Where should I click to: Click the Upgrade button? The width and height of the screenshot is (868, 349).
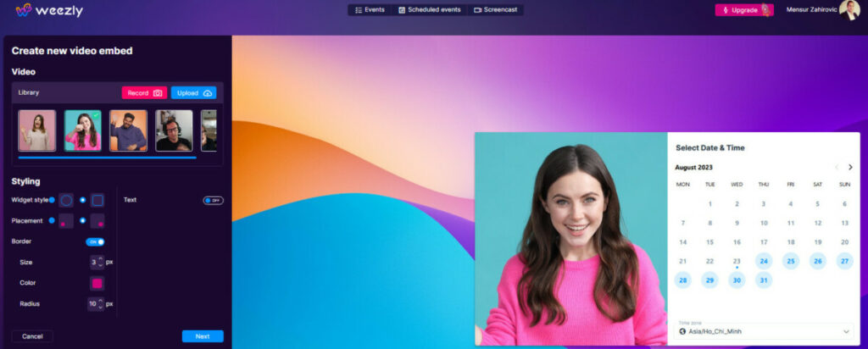click(x=743, y=10)
